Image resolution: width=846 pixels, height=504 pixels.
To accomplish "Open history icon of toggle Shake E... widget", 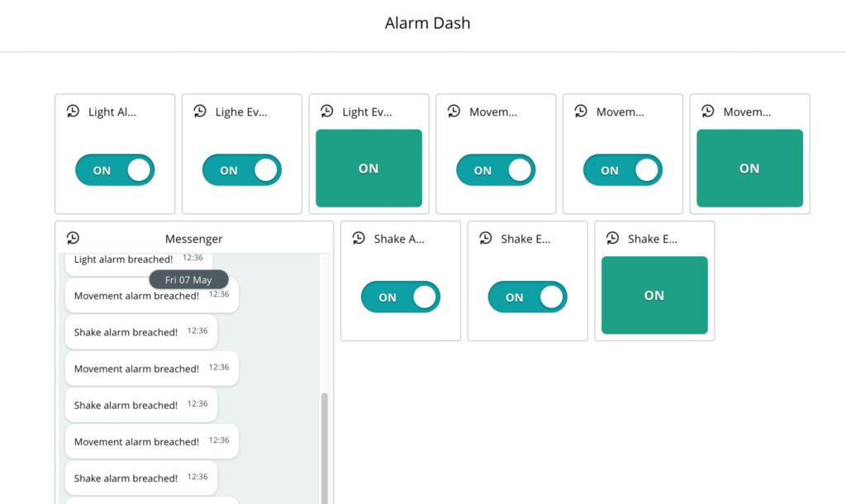I will tap(486, 238).
